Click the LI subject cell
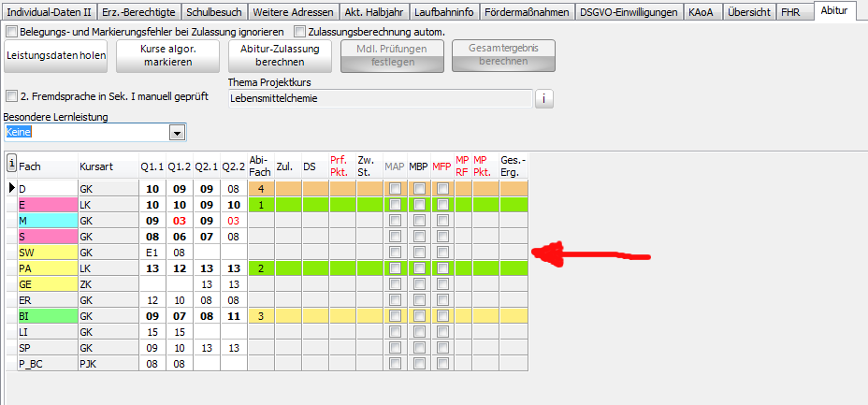Viewport: 868px width, 405px height. (x=48, y=333)
